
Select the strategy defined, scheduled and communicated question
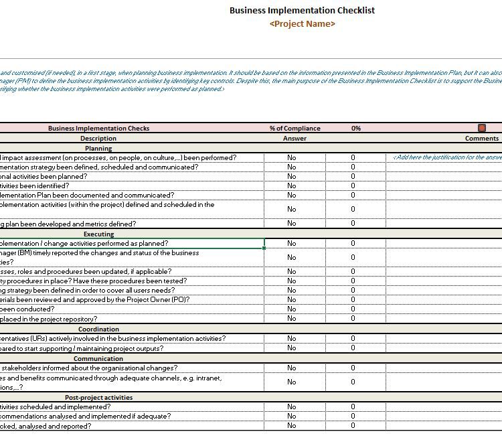132,167
